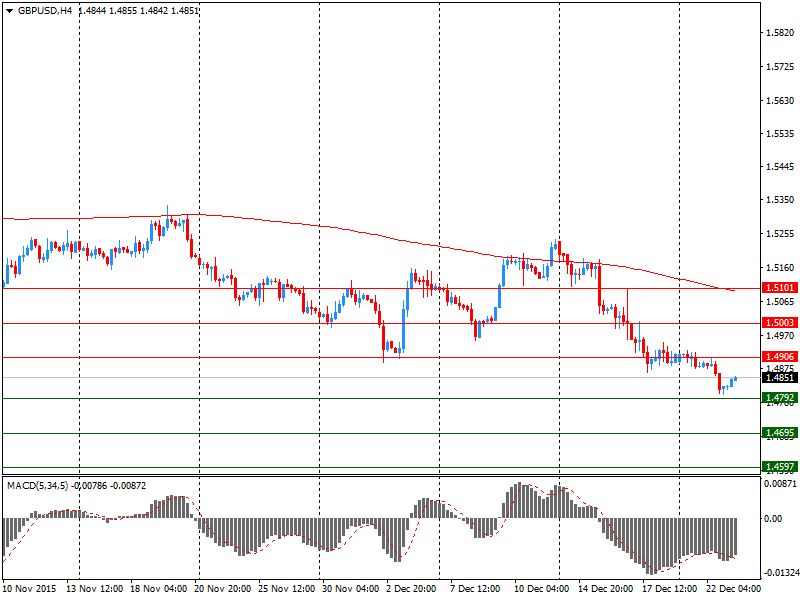Select the 1.5003 resistance level label

[779, 322]
